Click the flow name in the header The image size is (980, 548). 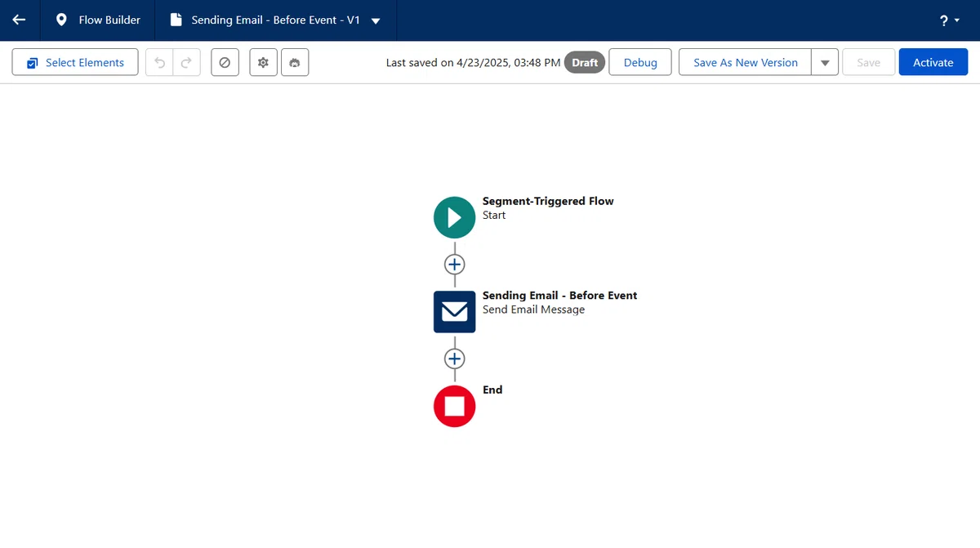click(276, 20)
